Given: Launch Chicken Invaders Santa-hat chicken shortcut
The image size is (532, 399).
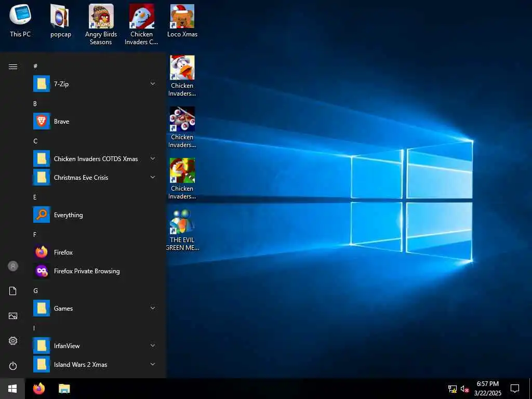Looking at the screenshot, I should (182, 76).
